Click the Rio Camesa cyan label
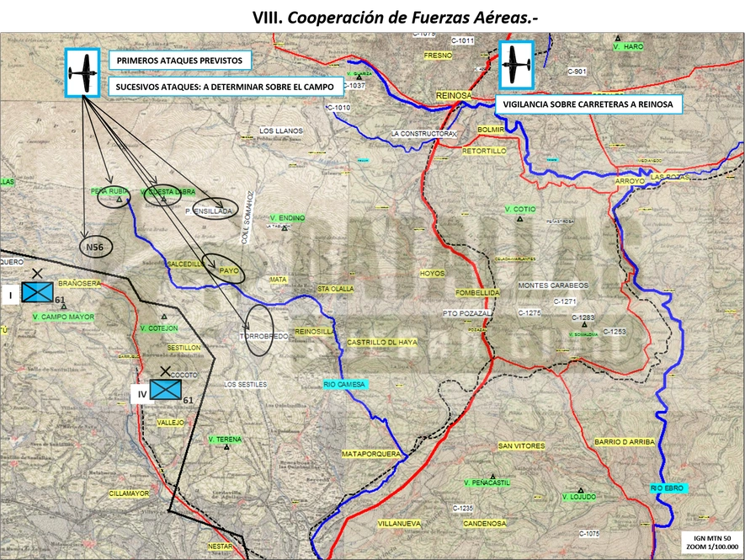The image size is (745, 560). pos(344,384)
